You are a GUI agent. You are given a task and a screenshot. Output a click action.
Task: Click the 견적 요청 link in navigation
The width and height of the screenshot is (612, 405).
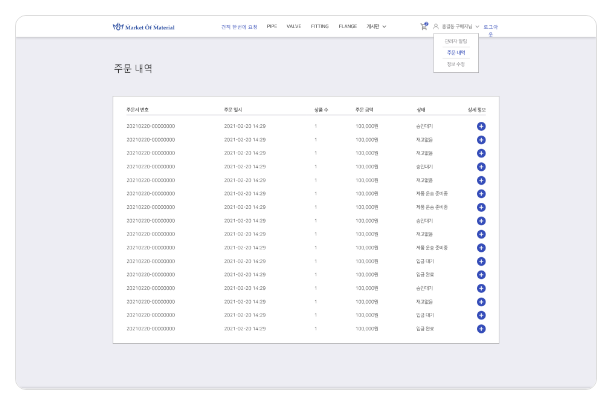tap(240, 26)
